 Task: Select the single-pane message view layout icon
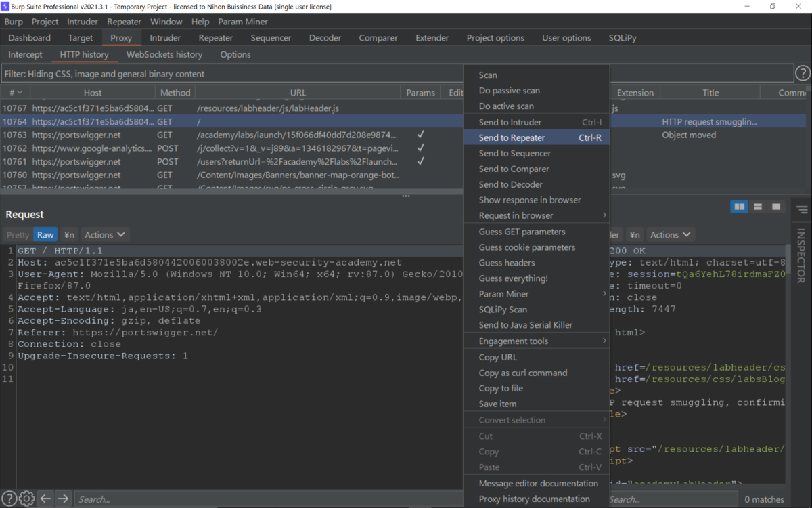point(775,207)
